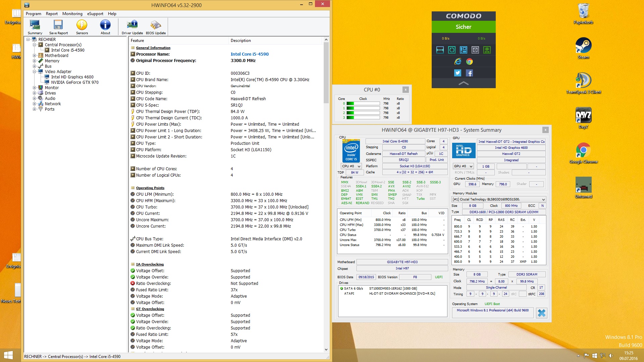Screen dimensions: 644x362
Task: Open the Sensors tool
Action: [x=82, y=27]
